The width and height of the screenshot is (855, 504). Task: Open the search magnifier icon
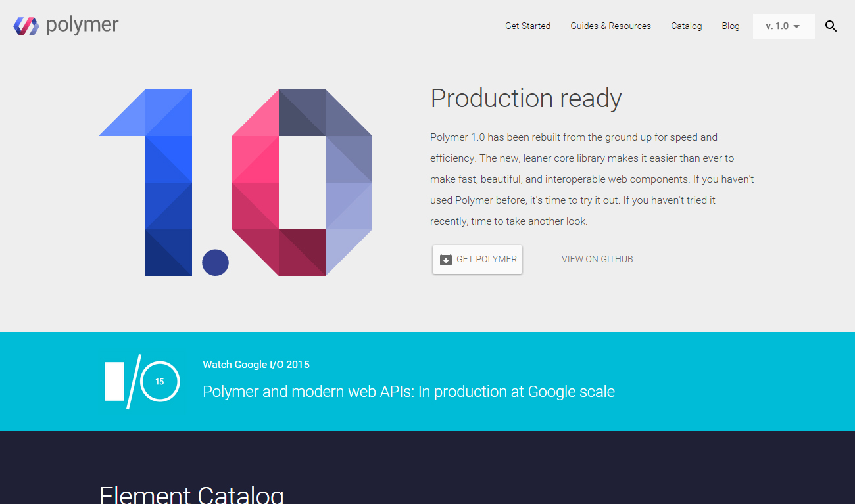(831, 26)
